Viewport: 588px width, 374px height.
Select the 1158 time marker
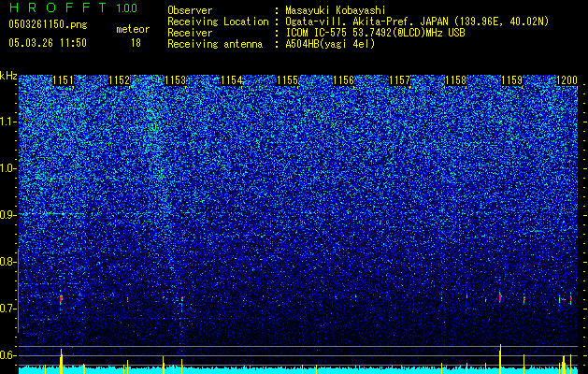pos(455,80)
